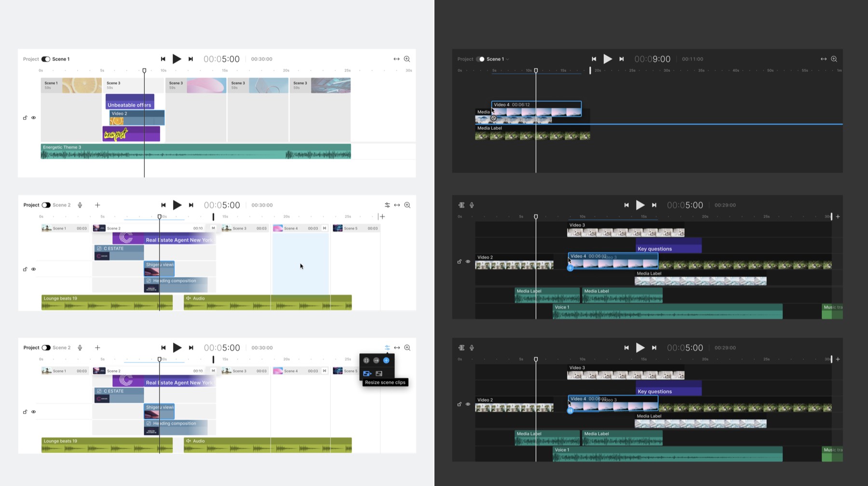Viewport: 868px width, 486px height.
Task: Click fit-to-width arrows in the Energetic Theme 3 panel
Action: tap(396, 59)
